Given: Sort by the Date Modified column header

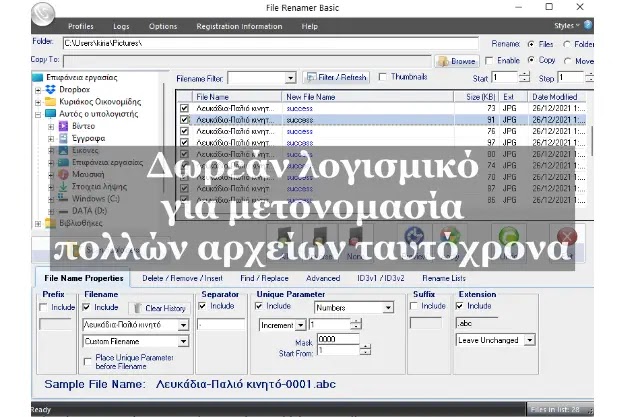Looking at the screenshot, I should pyautogui.click(x=557, y=97).
